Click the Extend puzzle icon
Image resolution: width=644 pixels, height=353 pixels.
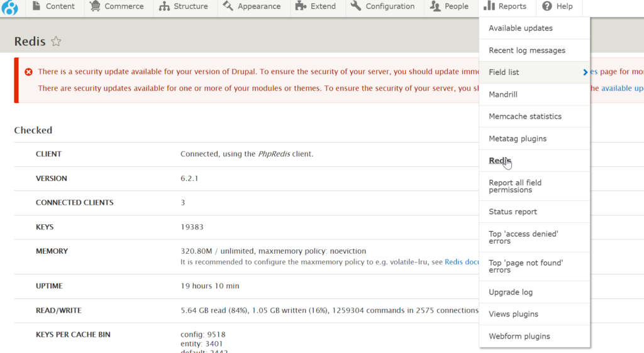(x=301, y=6)
